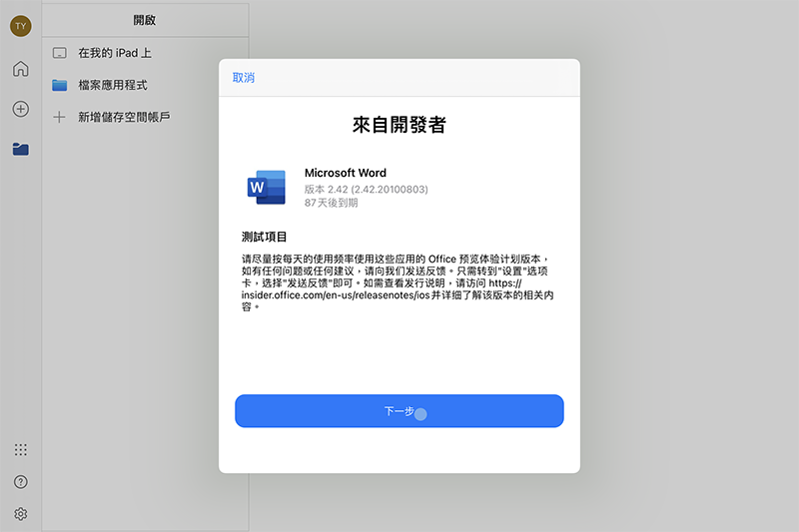Click the Help question mark icon
The image size is (799, 532).
(x=20, y=482)
